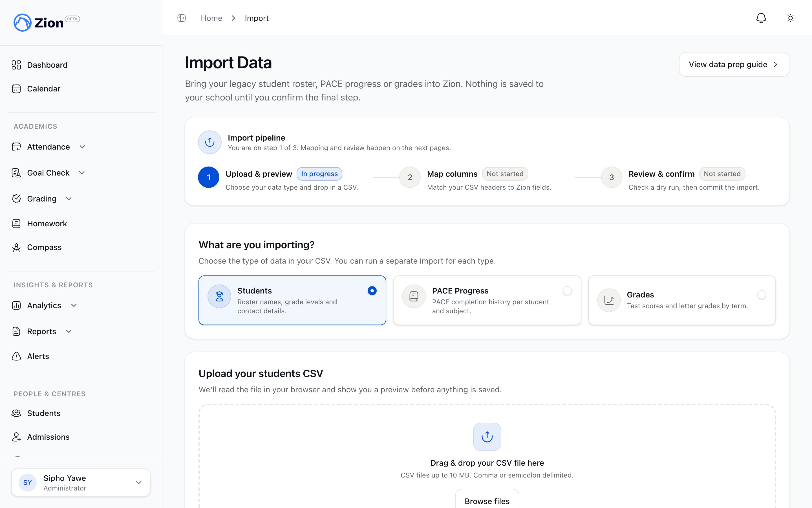Open the Sipho Yawe account dropdown

click(81, 483)
